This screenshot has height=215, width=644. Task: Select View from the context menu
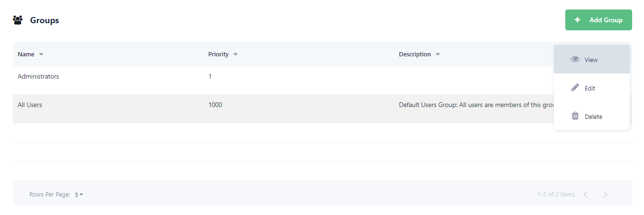pyautogui.click(x=591, y=60)
